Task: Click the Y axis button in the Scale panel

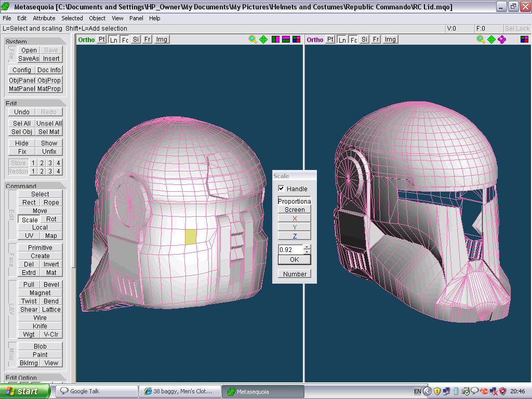Action: [295, 228]
